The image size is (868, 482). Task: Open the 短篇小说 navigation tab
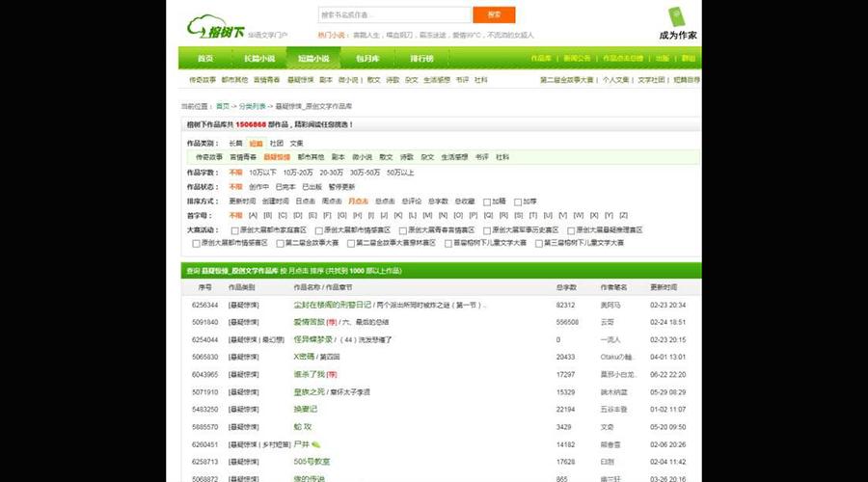[313, 58]
